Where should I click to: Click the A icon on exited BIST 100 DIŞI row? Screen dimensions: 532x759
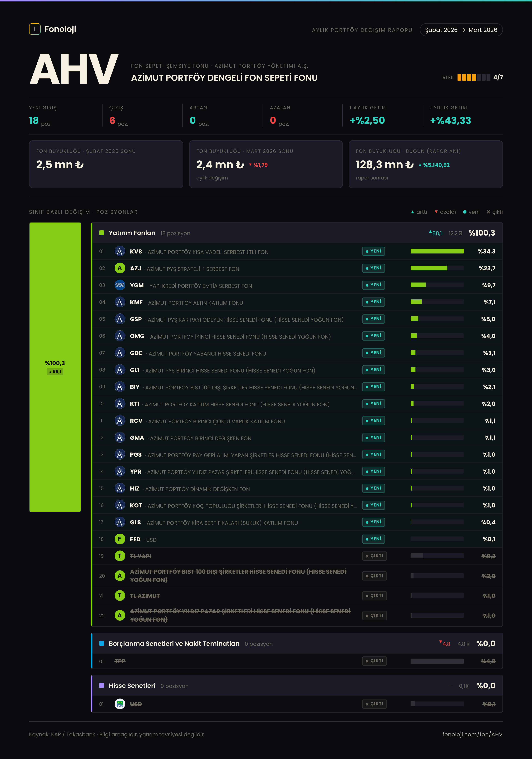click(120, 576)
